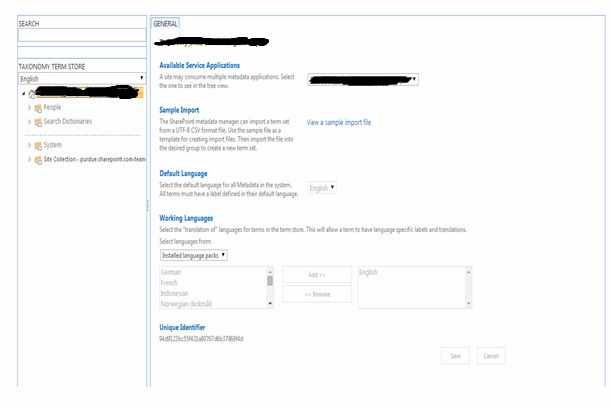Screen dimensions: 611x408
Task: Click the << Remove button
Action: pyautogui.click(x=317, y=294)
